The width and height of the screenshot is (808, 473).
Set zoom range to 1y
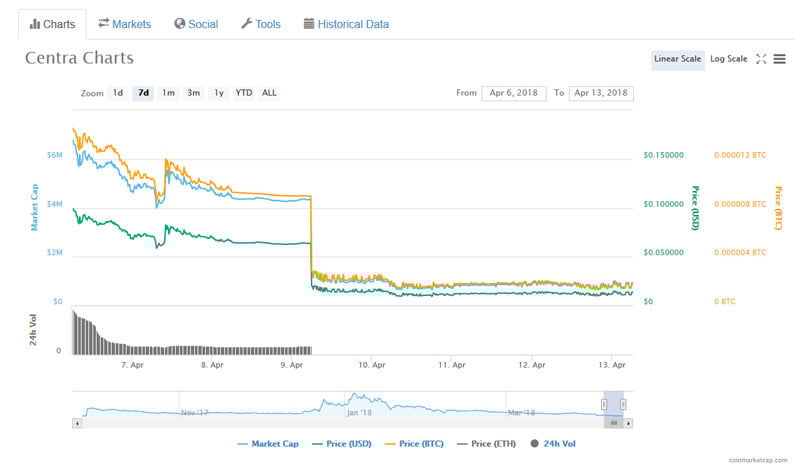(219, 93)
